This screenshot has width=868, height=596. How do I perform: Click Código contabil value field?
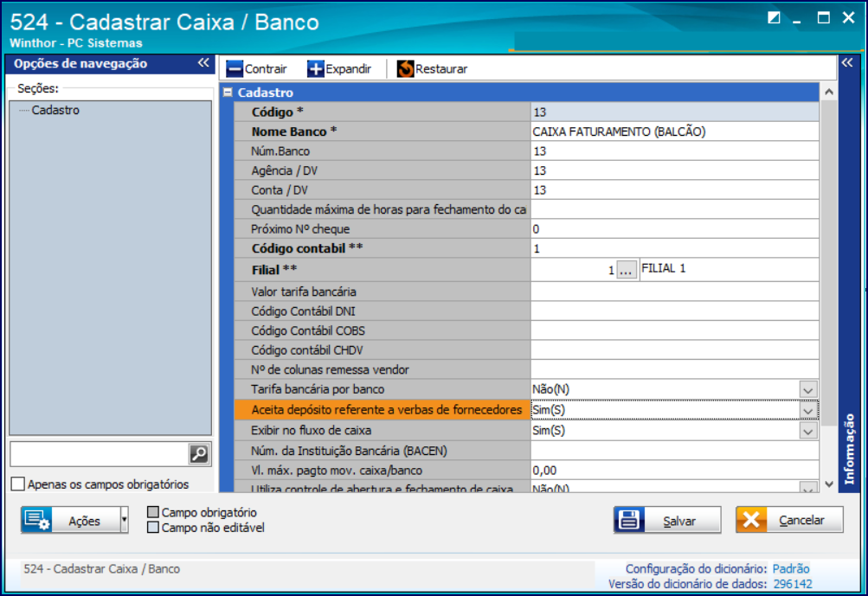coord(674,248)
